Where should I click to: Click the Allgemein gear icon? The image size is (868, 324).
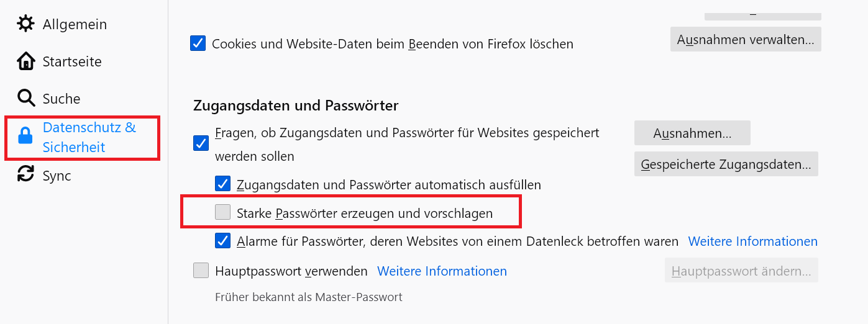pyautogui.click(x=25, y=24)
